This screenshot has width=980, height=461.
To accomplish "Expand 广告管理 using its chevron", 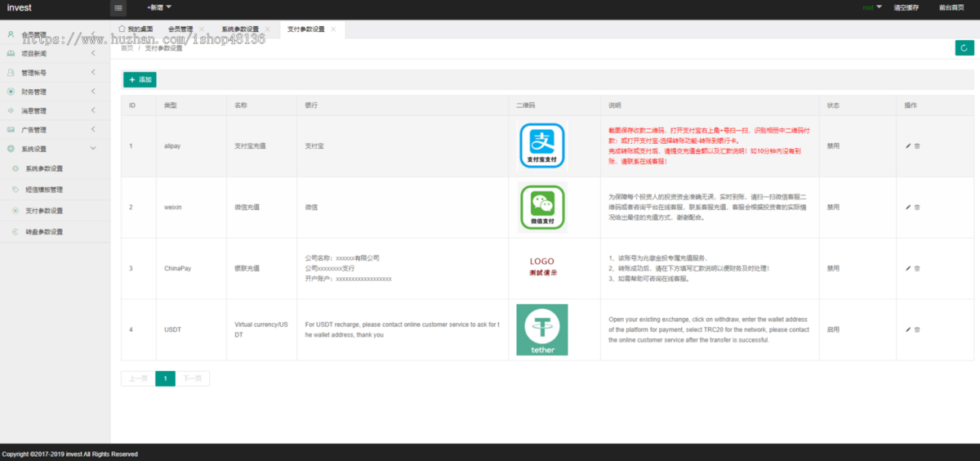I will pyautogui.click(x=93, y=129).
